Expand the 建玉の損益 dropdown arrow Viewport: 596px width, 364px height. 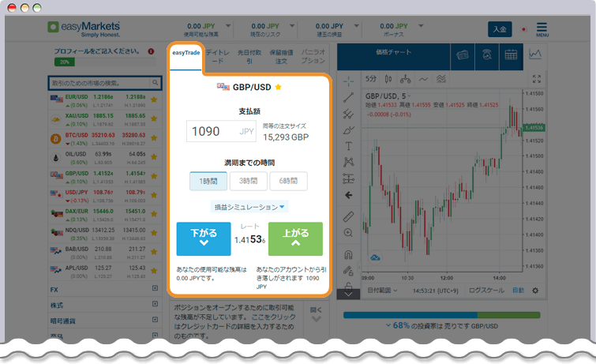click(356, 26)
